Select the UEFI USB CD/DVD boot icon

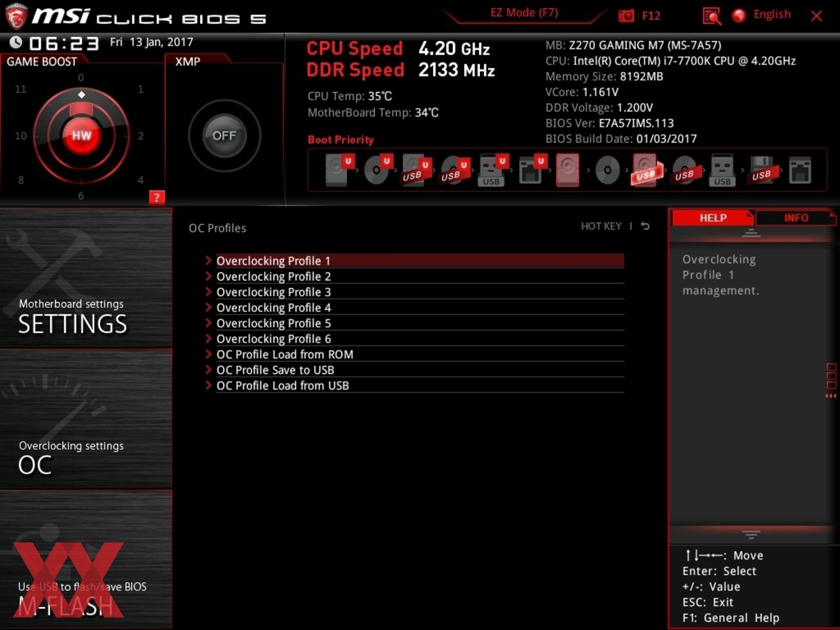point(455,170)
